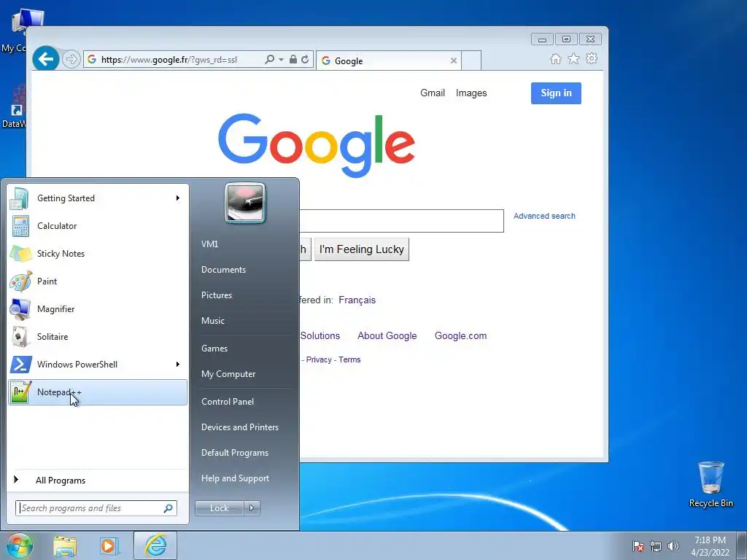Open the Terms link on Google page
This screenshot has width=747, height=560.
(x=349, y=359)
